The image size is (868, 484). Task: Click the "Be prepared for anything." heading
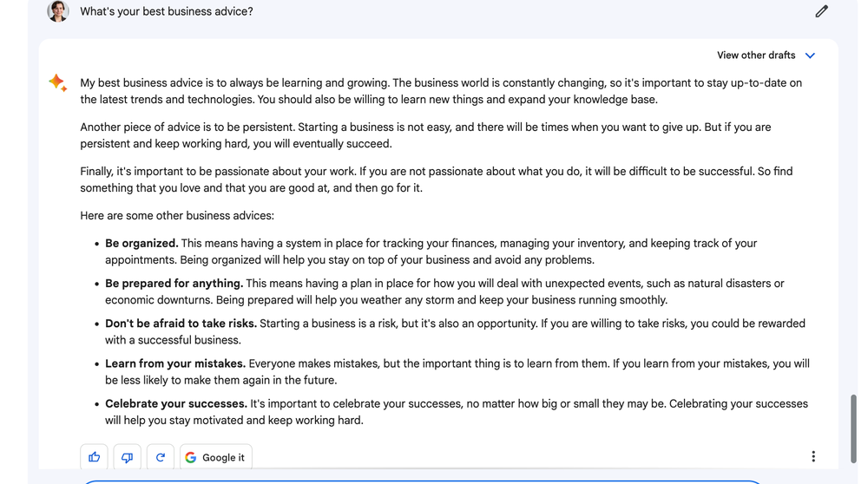(x=174, y=284)
